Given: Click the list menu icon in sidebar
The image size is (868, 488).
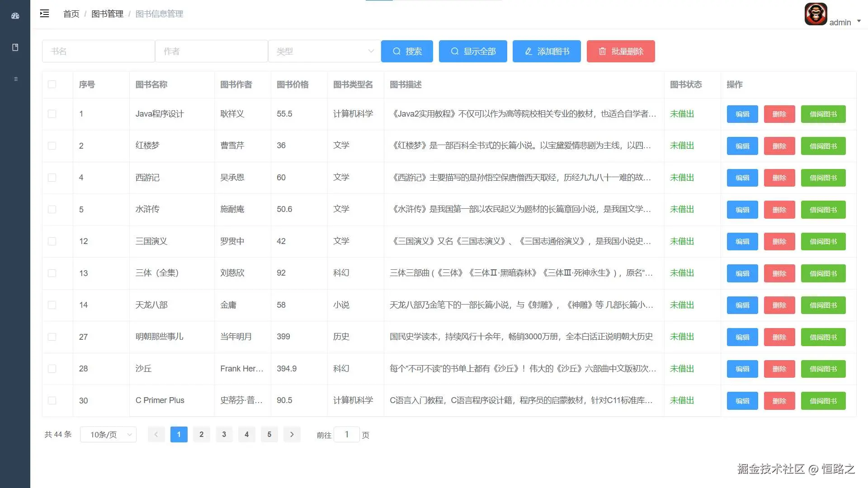Looking at the screenshot, I should click(x=16, y=79).
